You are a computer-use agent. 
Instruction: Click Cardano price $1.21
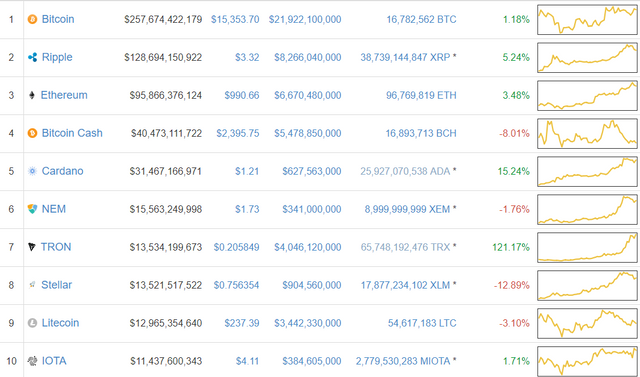coord(247,171)
